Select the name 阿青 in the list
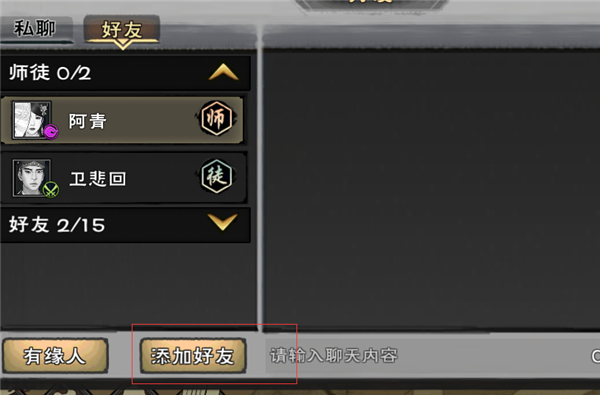The image size is (600, 395). (88, 121)
